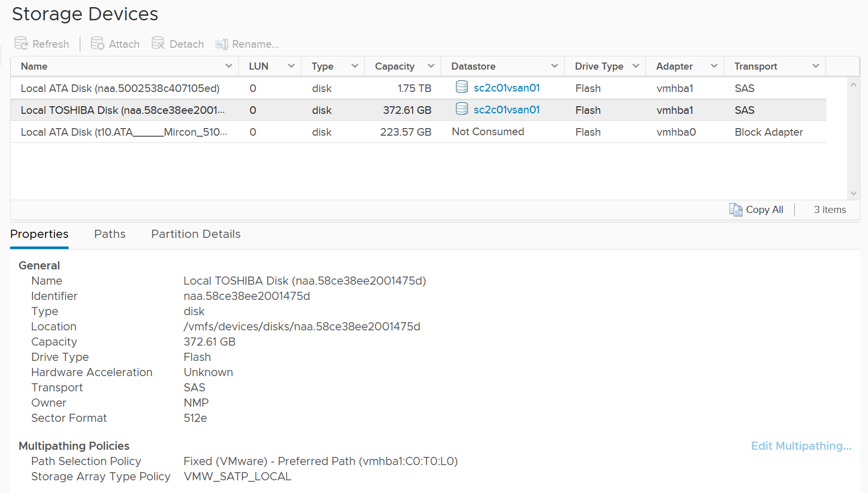Viewport: 868px width, 493px height.
Task: Click the Rename device icon
Action: click(222, 44)
